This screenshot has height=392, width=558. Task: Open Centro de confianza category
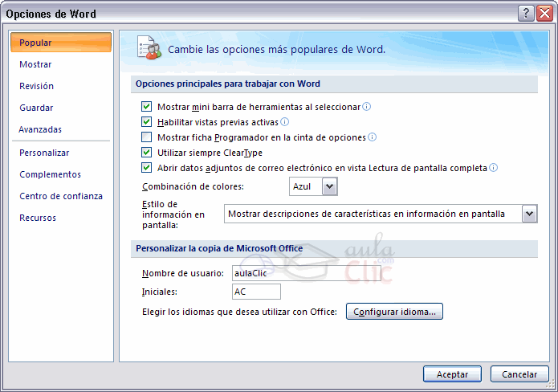click(x=61, y=196)
